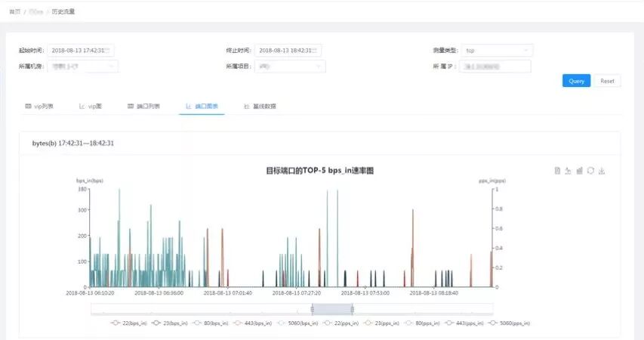Switch chart to line type icon

coord(568,171)
